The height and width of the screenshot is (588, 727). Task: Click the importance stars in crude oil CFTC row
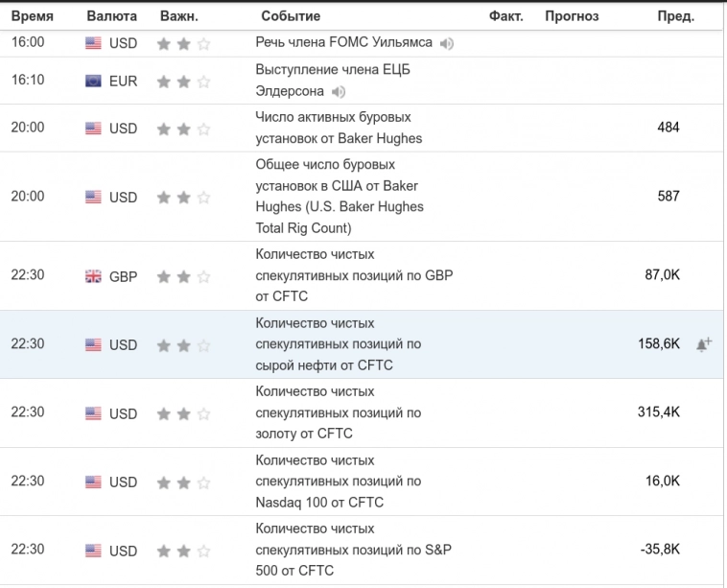click(x=183, y=344)
